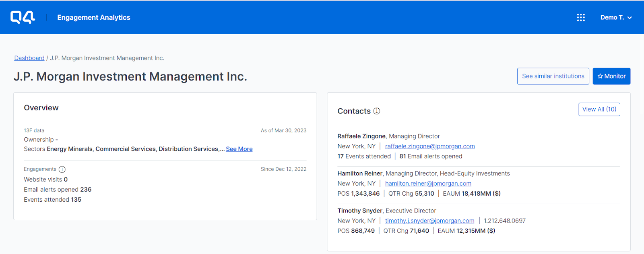Go to Dashboard breadcrumb link
The height and width of the screenshot is (254, 644).
[29, 58]
